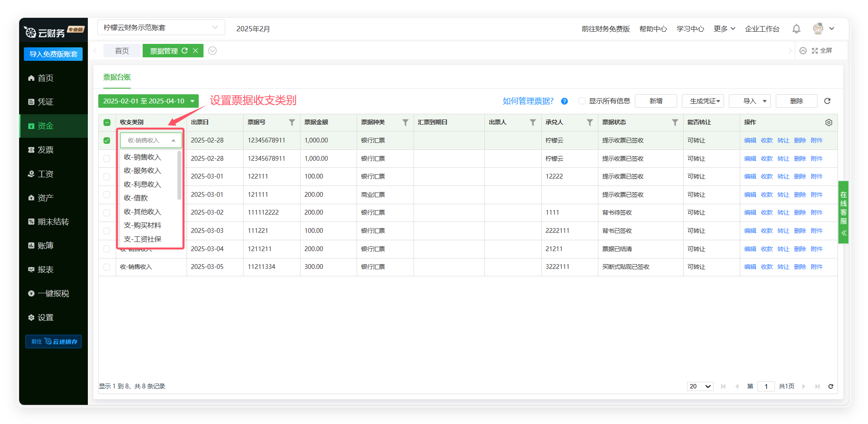The image size is (868, 424).
Task: Filter 票据种类 column with funnel icon
Action: click(405, 123)
